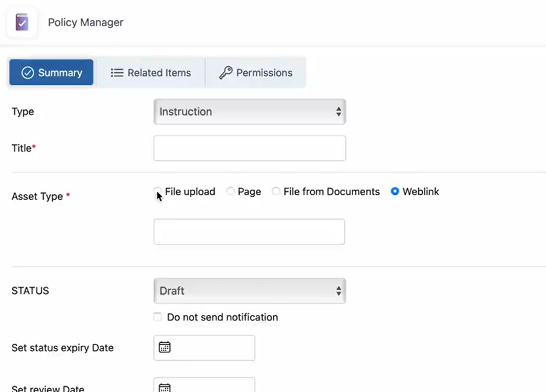Switch to the Related Items tab
Image resolution: width=546 pixels, height=392 pixels.
[x=151, y=73]
